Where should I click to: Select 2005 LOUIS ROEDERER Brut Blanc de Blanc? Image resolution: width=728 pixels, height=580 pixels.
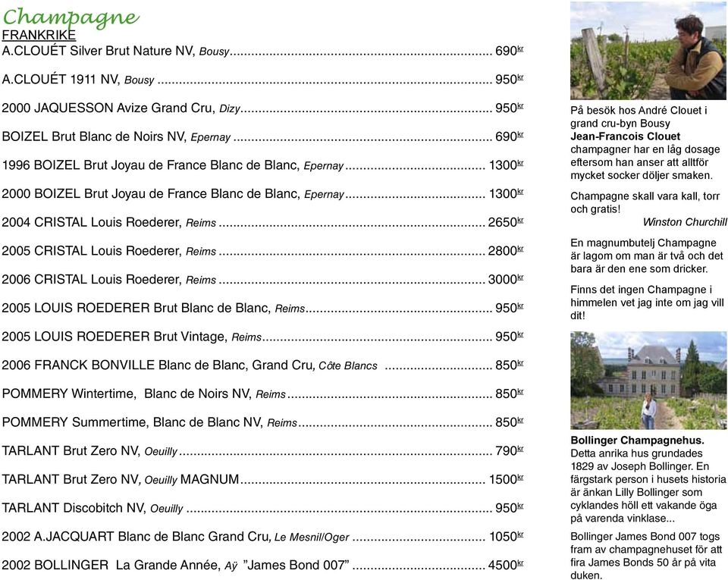point(263,308)
